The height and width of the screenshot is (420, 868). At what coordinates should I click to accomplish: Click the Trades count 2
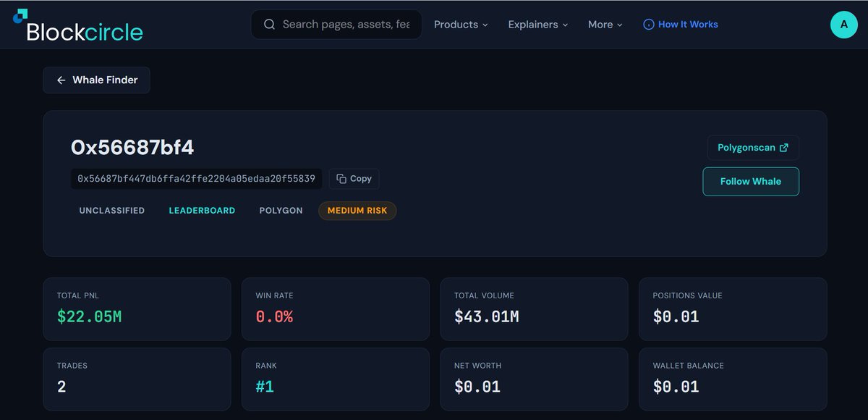point(61,387)
